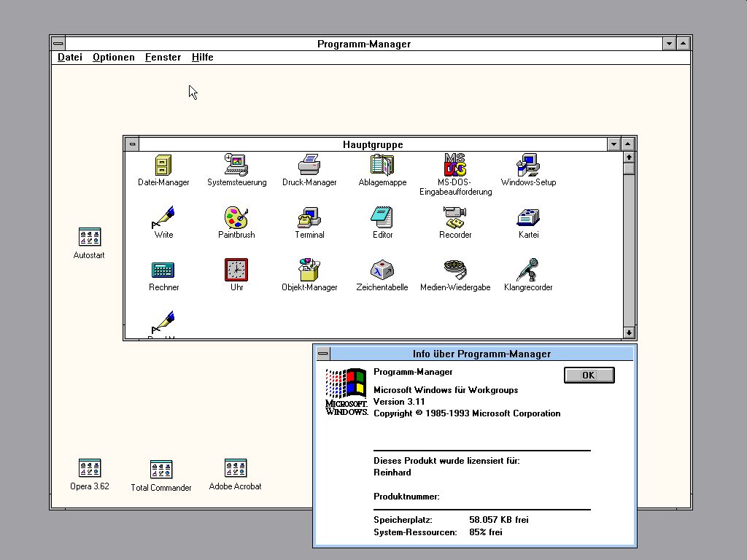
Task: Minimize the Programm-Manager window
Action: click(x=669, y=44)
